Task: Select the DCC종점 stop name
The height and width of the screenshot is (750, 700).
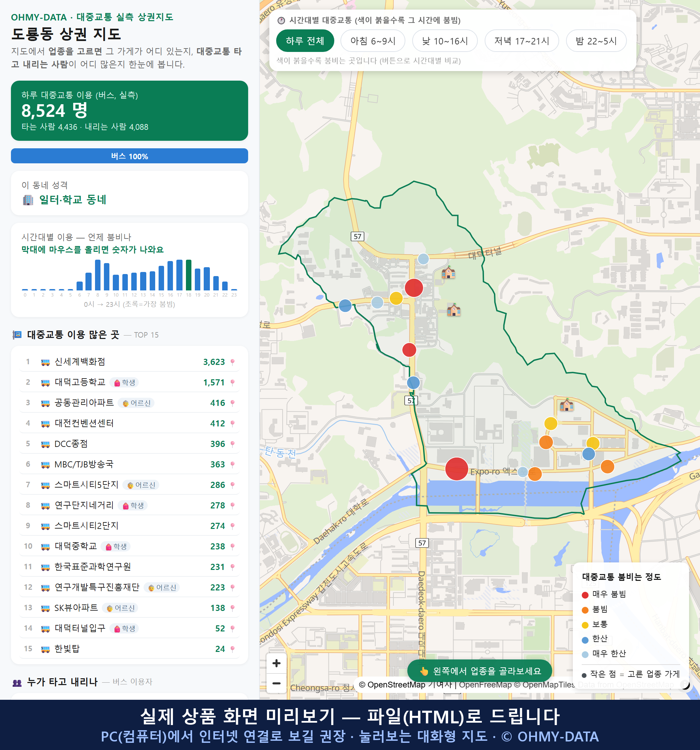Action: tap(71, 444)
